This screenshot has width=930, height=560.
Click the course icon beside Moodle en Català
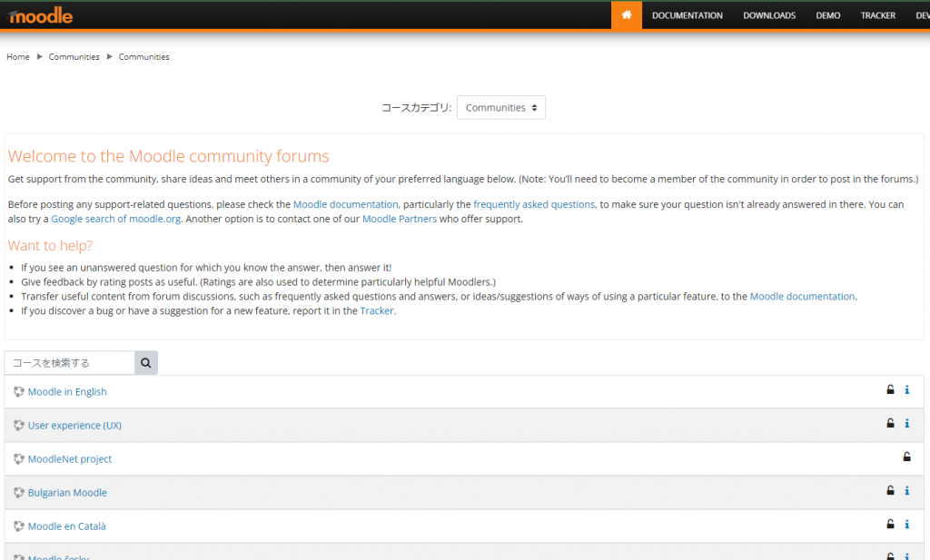[19, 526]
